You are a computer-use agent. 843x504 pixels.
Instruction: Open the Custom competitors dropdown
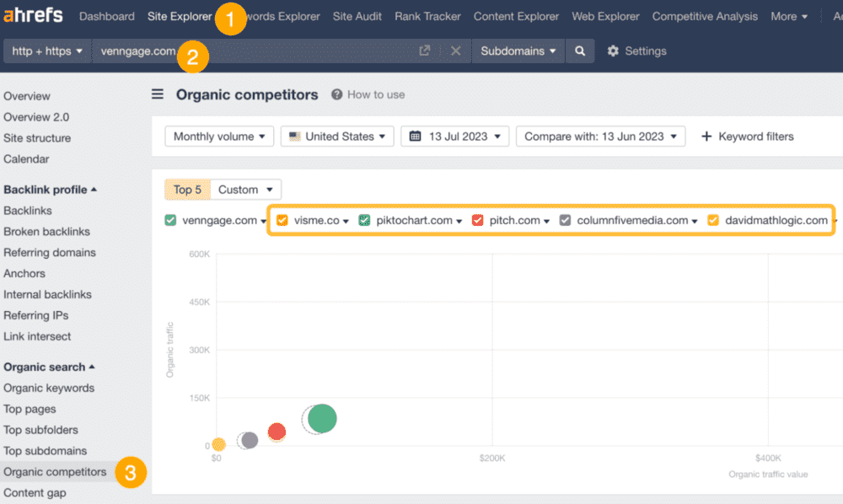click(245, 190)
